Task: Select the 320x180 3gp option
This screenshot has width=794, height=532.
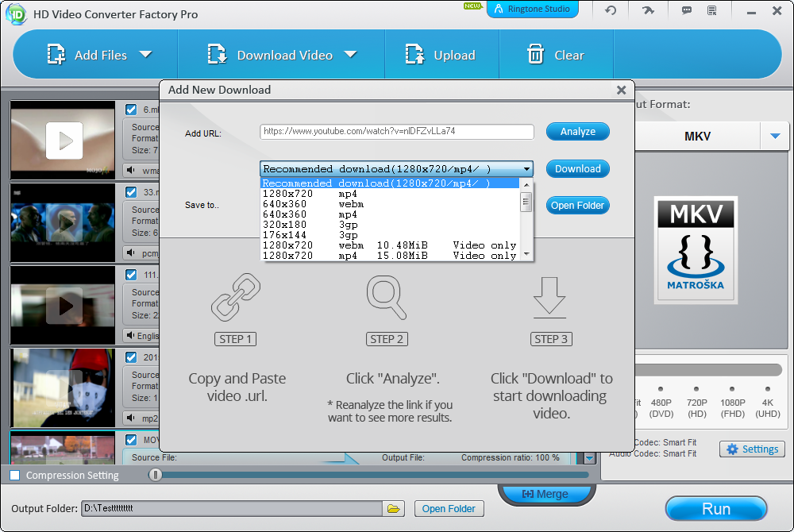Action: (390, 225)
